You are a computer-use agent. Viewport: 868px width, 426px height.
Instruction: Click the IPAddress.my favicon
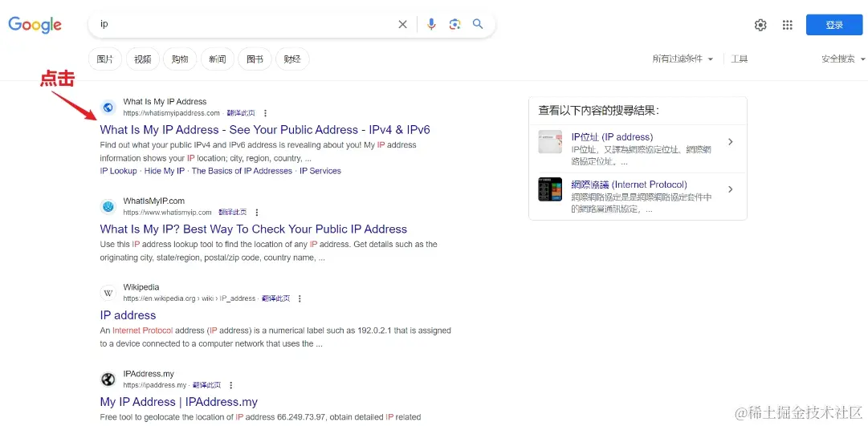click(108, 379)
